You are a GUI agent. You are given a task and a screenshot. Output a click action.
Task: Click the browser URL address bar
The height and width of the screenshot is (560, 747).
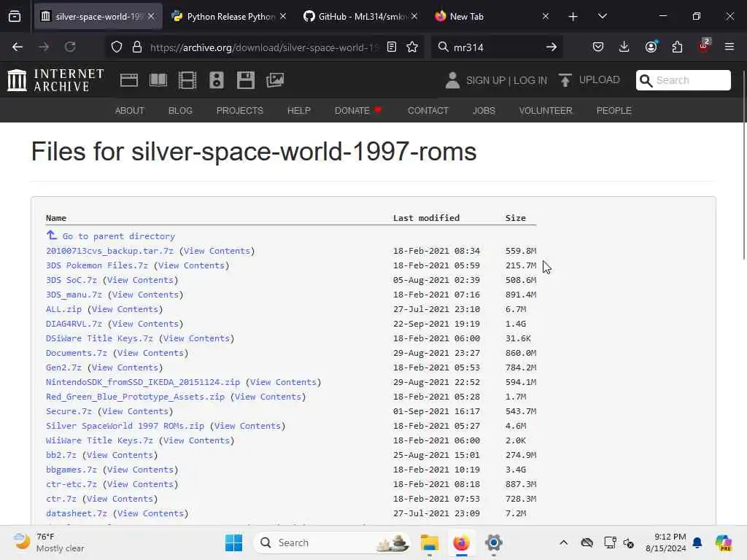(264, 47)
